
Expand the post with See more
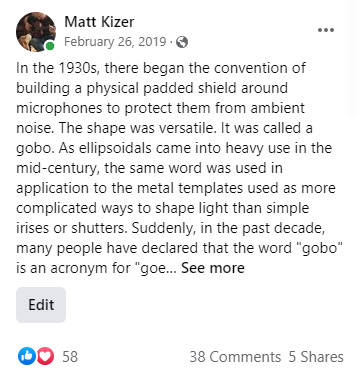[x=213, y=268]
